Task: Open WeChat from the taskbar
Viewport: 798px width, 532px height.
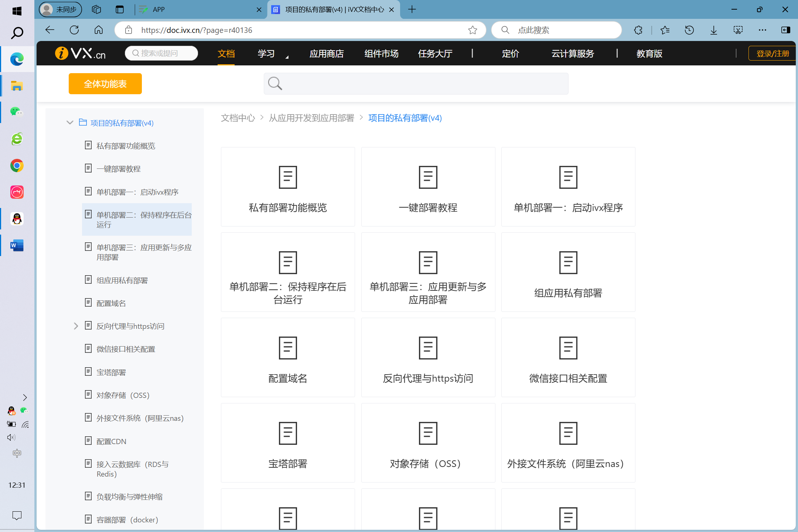Action: coord(17,112)
